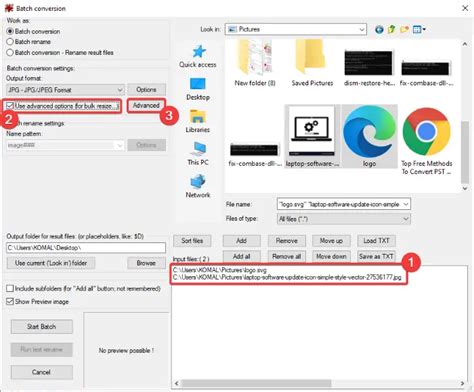Viewport: 474px width, 392px height.
Task: Close the Batch conversion dialog
Action: pos(465,8)
